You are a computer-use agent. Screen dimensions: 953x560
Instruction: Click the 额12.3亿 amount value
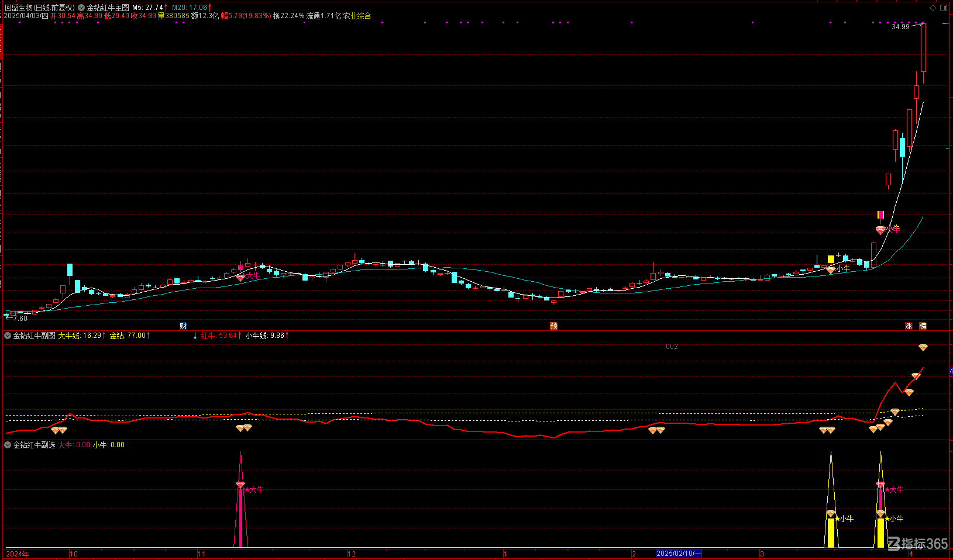click(x=205, y=16)
